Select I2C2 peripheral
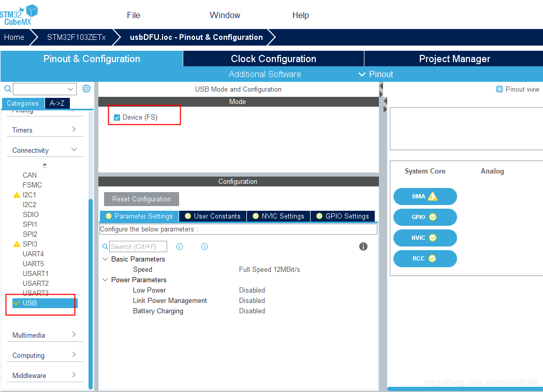 30,205
